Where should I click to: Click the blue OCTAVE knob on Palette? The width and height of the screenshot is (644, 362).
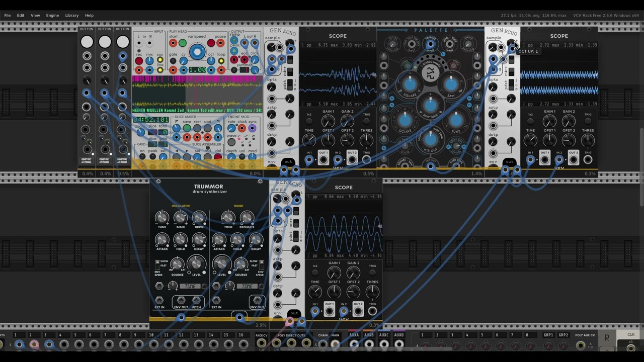405,121
